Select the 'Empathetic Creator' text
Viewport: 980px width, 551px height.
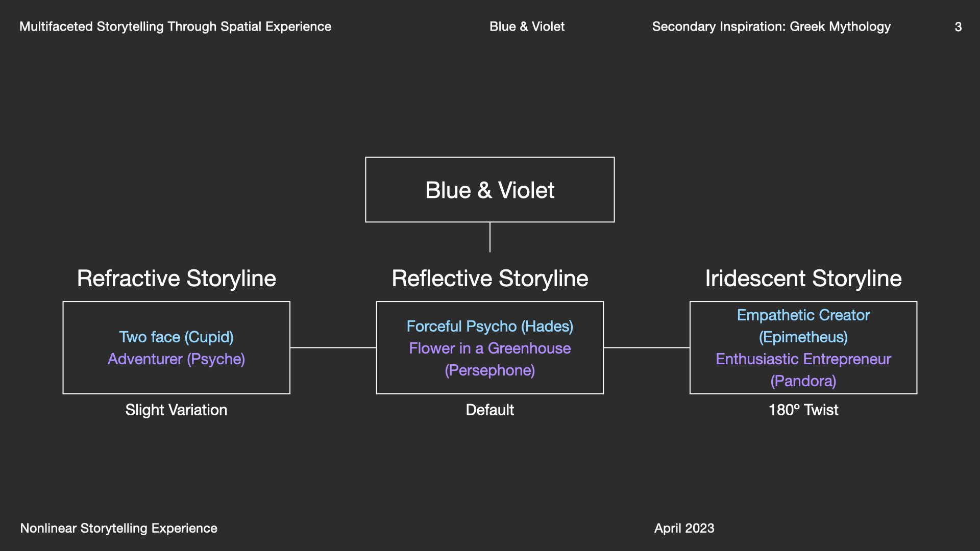point(803,315)
